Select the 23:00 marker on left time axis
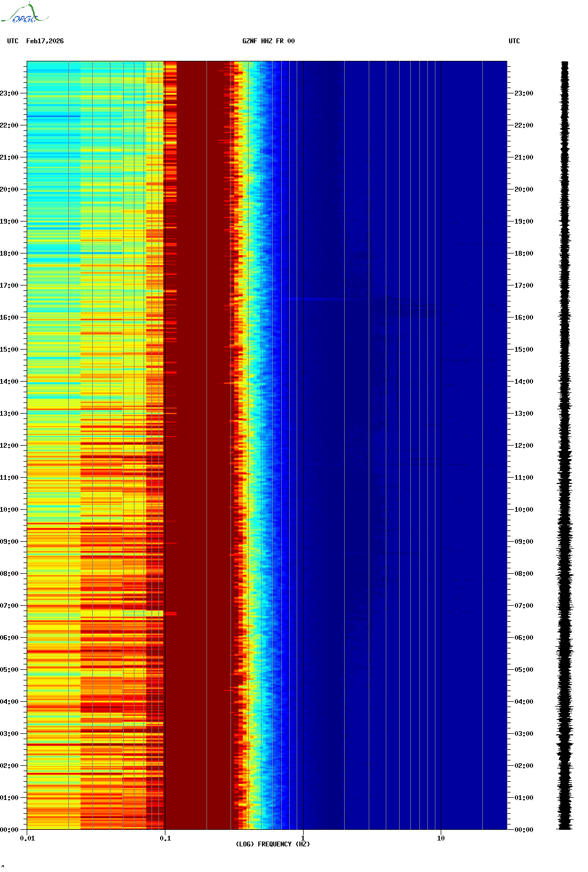This screenshot has height=872, width=588. [9, 93]
